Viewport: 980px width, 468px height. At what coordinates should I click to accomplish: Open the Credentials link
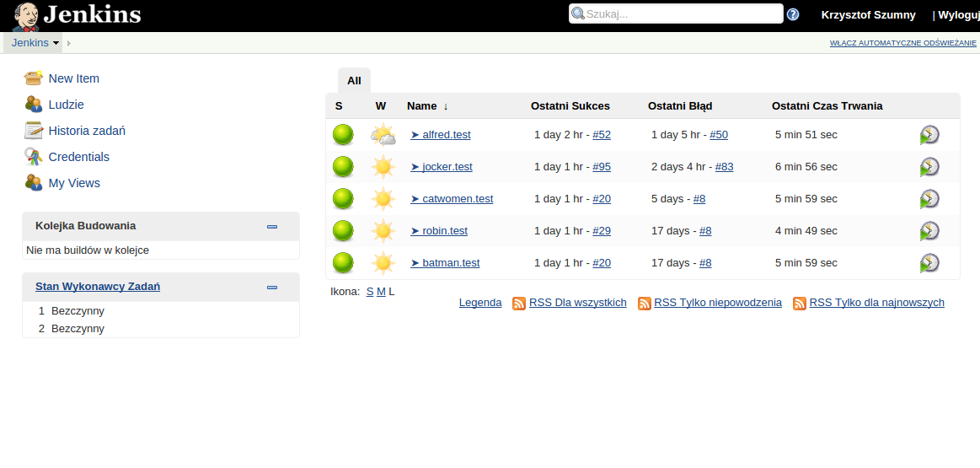[x=78, y=156]
